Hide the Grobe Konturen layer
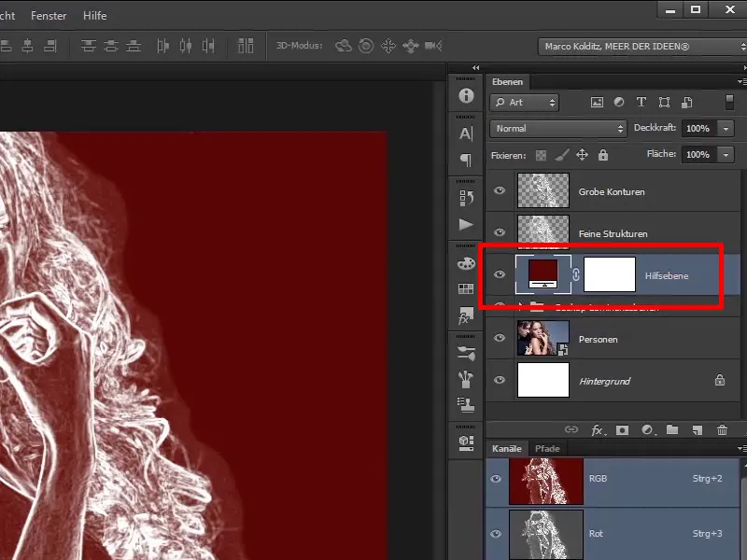Screen dimensions: 747x560 [x=500, y=190]
